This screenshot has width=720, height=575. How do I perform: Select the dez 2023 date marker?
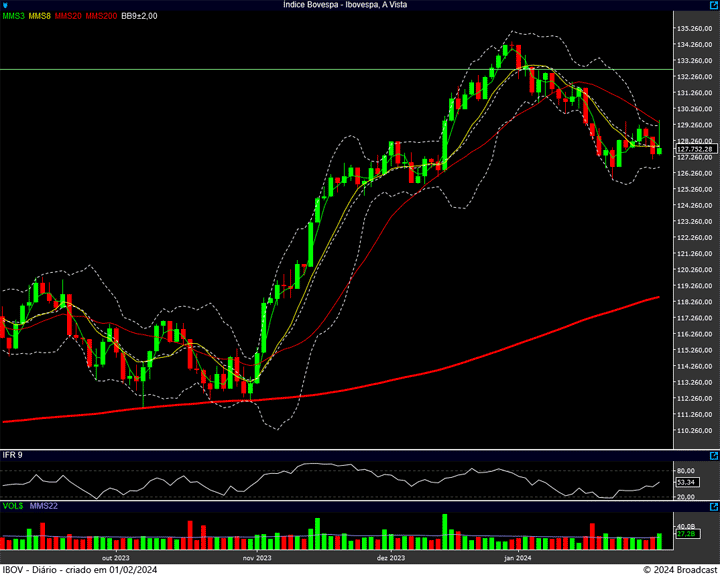[390, 557]
